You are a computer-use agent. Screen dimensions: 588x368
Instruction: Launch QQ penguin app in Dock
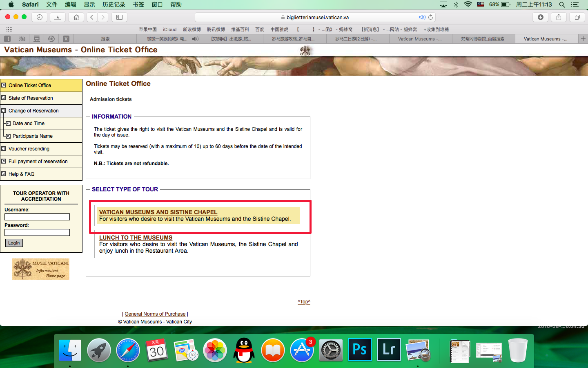pyautogui.click(x=244, y=350)
